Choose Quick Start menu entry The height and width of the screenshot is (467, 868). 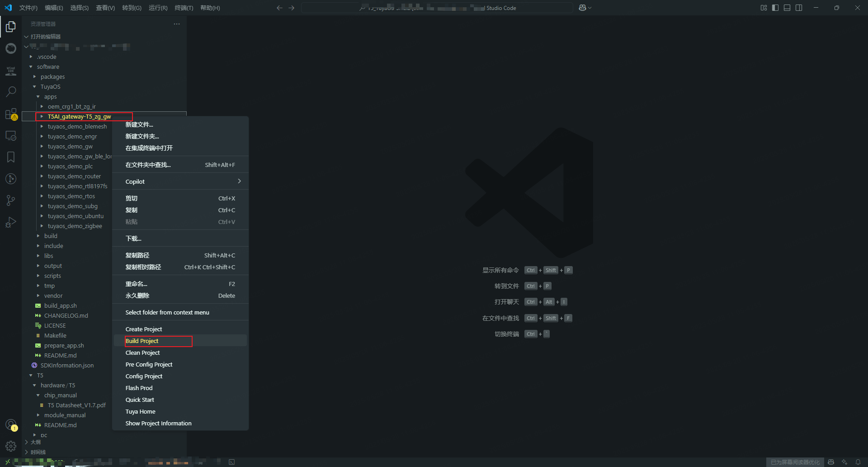click(x=180, y=400)
